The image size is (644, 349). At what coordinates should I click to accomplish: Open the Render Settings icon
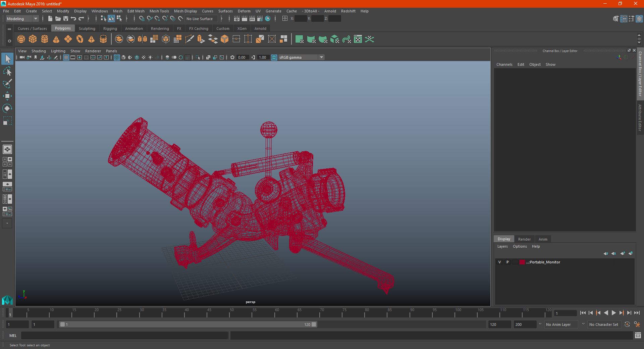tap(260, 19)
